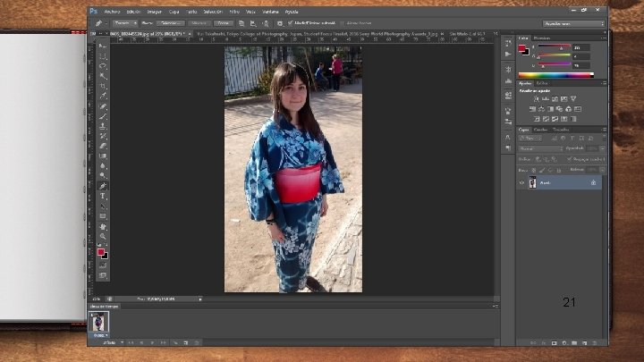Click the Forma button in options bar
This screenshot has height=362, width=644.
click(224, 23)
